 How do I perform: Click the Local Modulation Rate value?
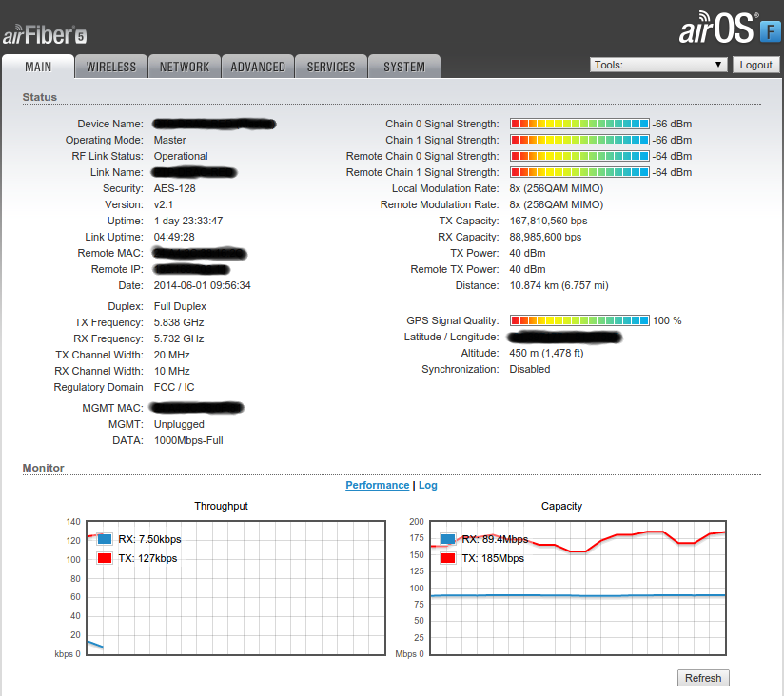557,188
